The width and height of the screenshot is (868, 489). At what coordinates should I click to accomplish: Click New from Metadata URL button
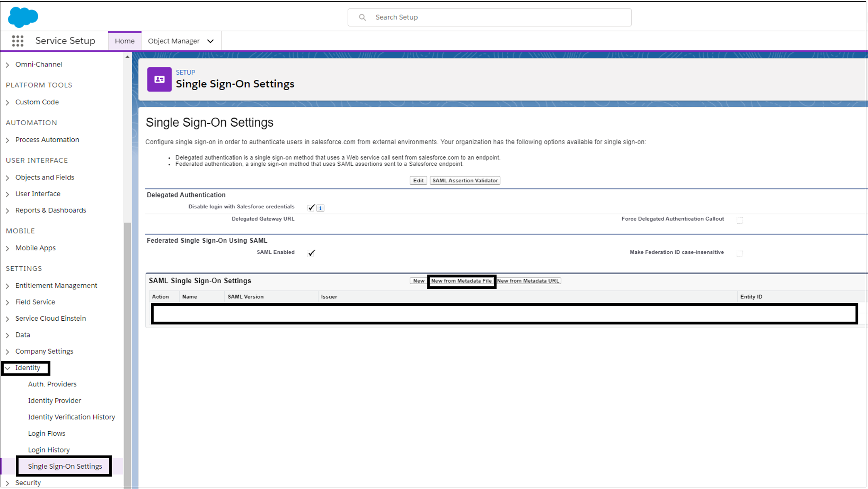click(x=528, y=281)
